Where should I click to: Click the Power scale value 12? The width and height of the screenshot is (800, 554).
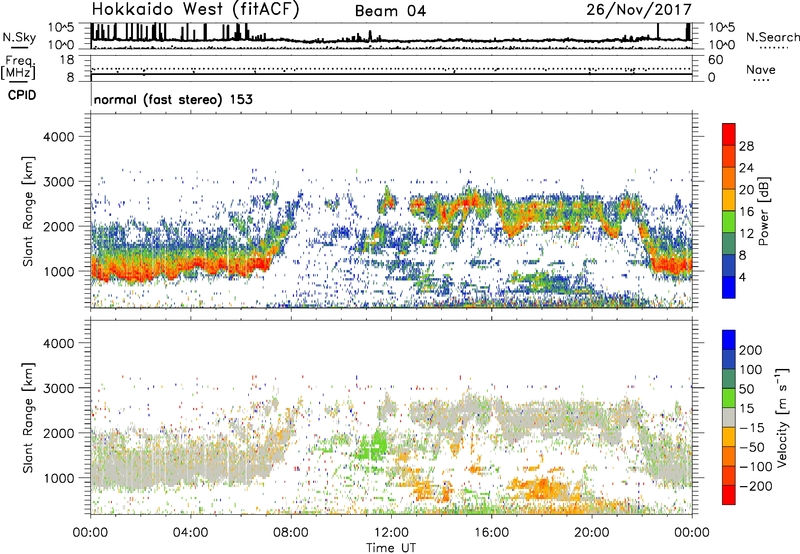pos(746,234)
